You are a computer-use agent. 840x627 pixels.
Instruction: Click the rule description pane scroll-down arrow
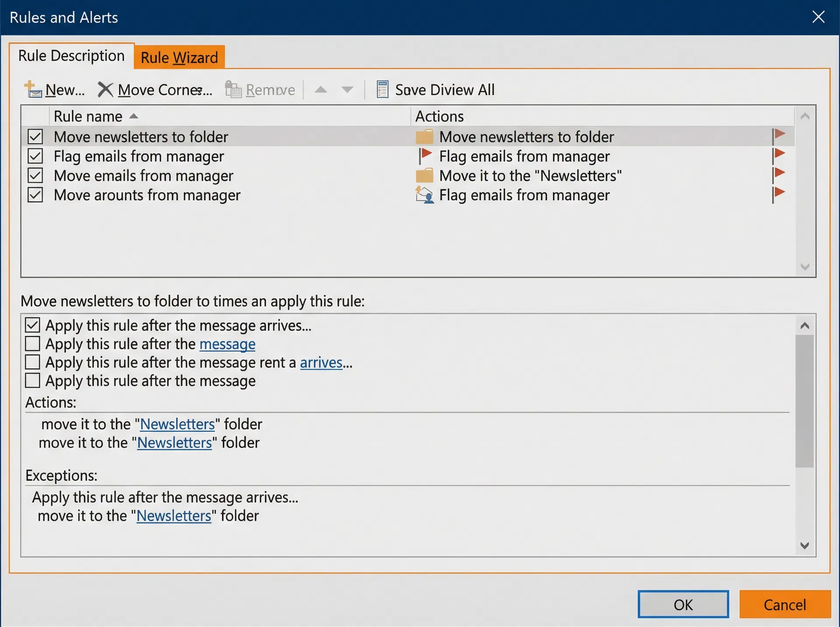(x=805, y=545)
